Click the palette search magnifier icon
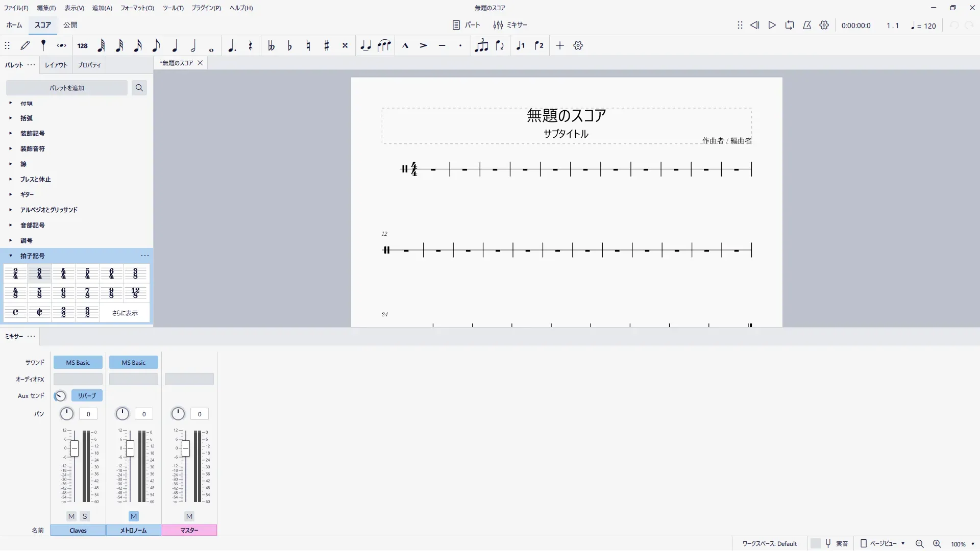This screenshot has height=551, width=980. (139, 88)
